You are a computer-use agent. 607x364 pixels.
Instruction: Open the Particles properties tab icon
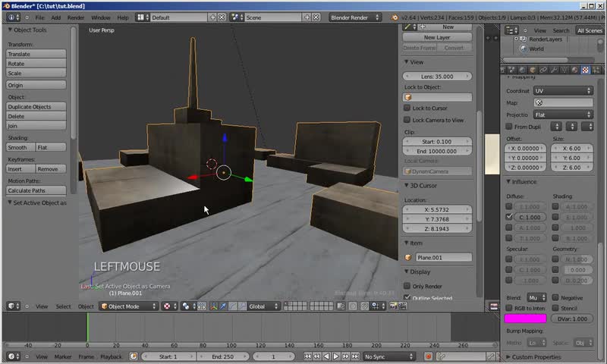pos(596,70)
